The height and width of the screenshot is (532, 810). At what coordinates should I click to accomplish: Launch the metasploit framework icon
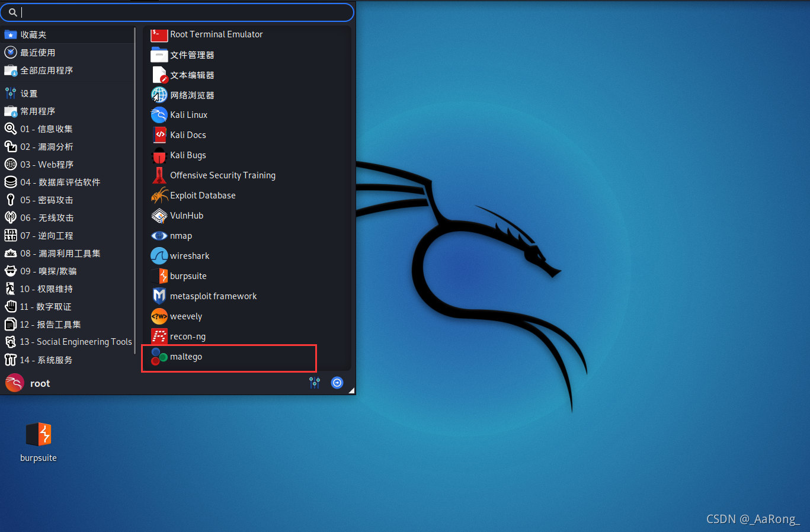click(x=159, y=296)
